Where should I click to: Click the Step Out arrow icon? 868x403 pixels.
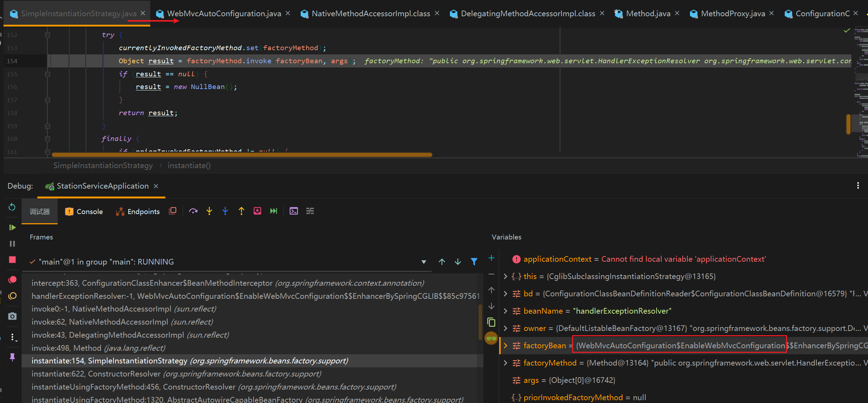coord(241,211)
